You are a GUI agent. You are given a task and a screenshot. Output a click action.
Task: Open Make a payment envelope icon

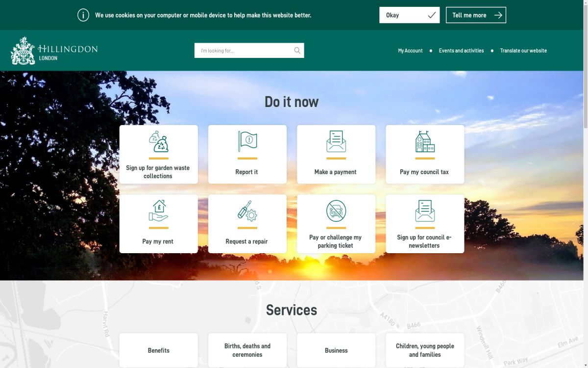(x=336, y=142)
